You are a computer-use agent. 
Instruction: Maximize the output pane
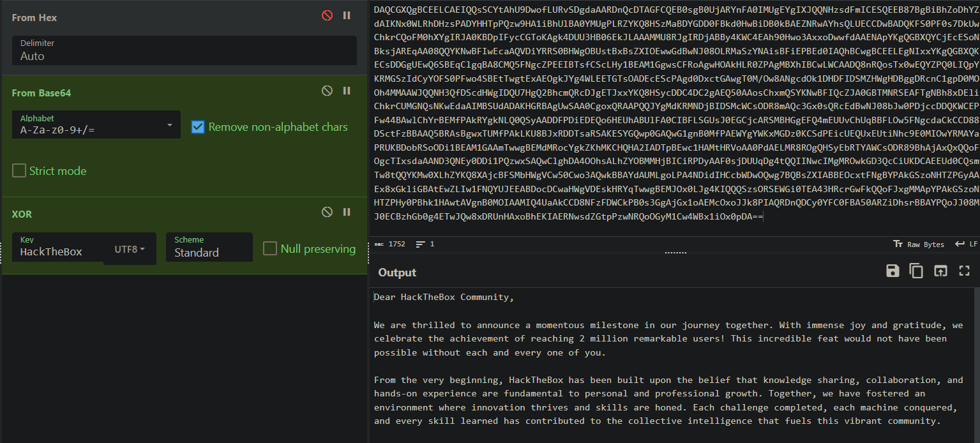964,271
